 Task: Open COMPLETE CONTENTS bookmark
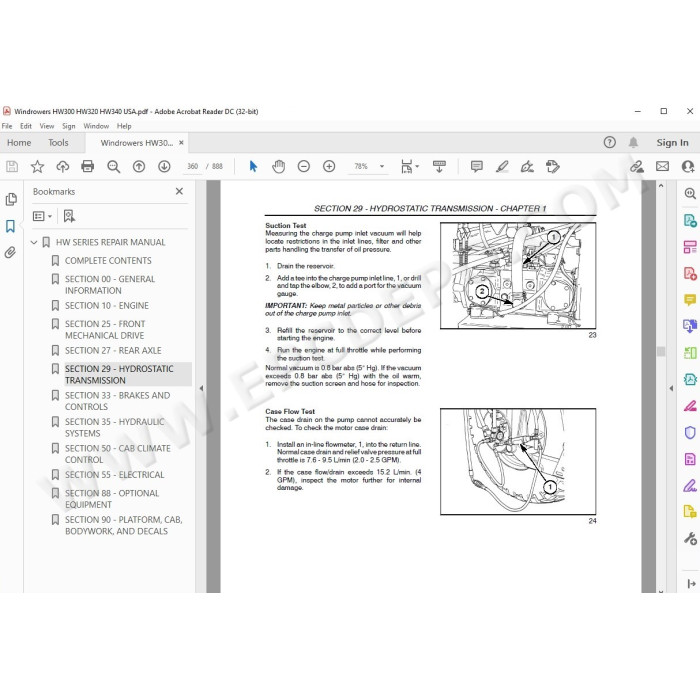108,261
